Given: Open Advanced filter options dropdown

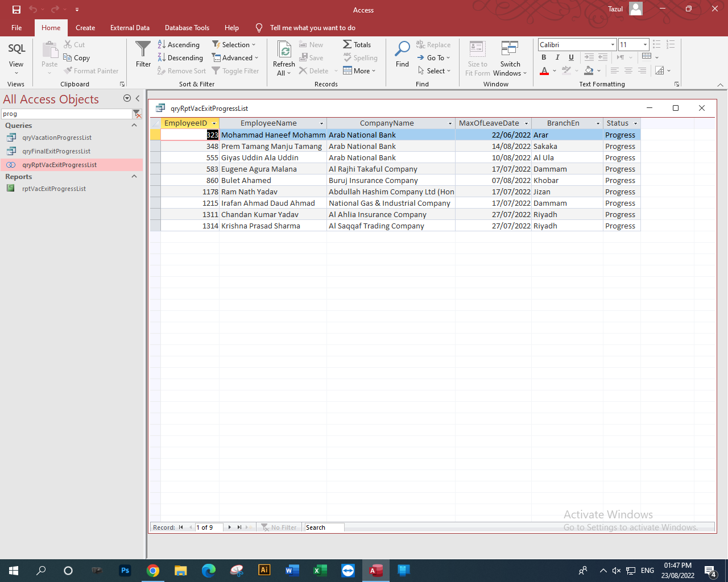Looking at the screenshot, I should tap(235, 57).
